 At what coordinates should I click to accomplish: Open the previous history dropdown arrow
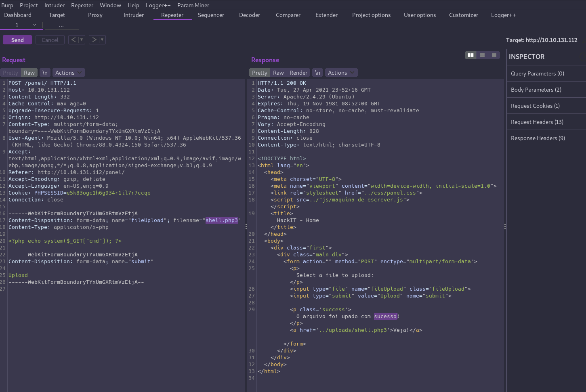pos(82,40)
